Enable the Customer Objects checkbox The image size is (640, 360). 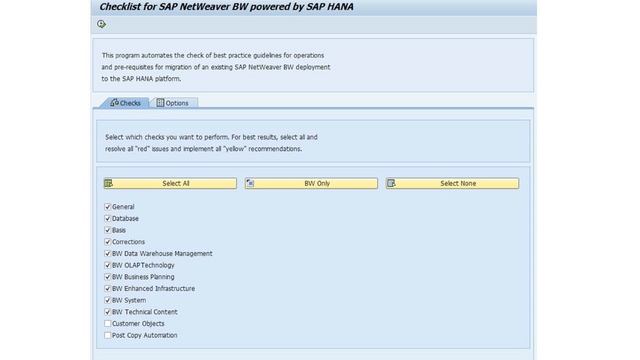(x=108, y=324)
